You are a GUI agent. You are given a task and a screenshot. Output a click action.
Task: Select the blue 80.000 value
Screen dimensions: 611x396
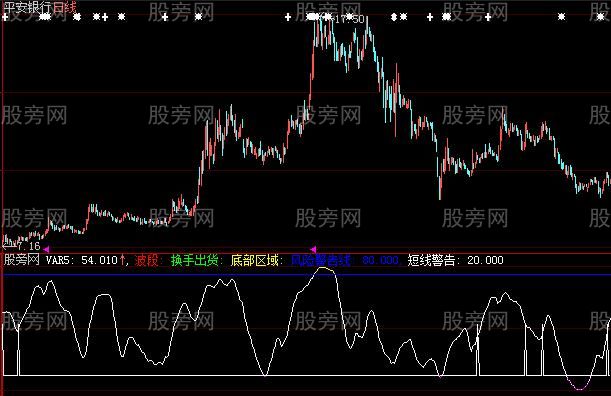[381, 260]
